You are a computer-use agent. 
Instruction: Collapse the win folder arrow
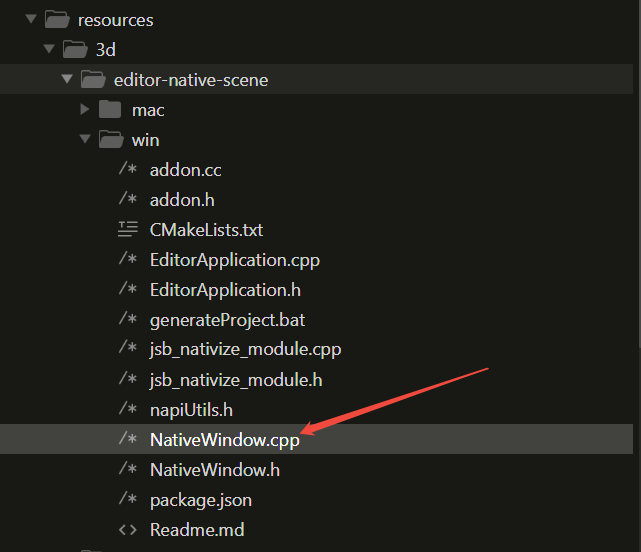pyautogui.click(x=85, y=140)
